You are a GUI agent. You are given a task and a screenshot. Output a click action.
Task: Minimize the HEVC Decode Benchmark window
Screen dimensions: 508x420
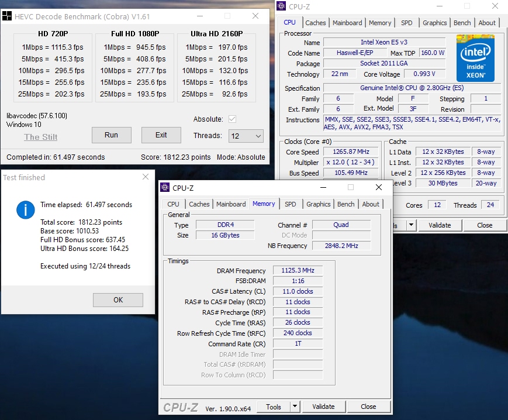click(200, 16)
